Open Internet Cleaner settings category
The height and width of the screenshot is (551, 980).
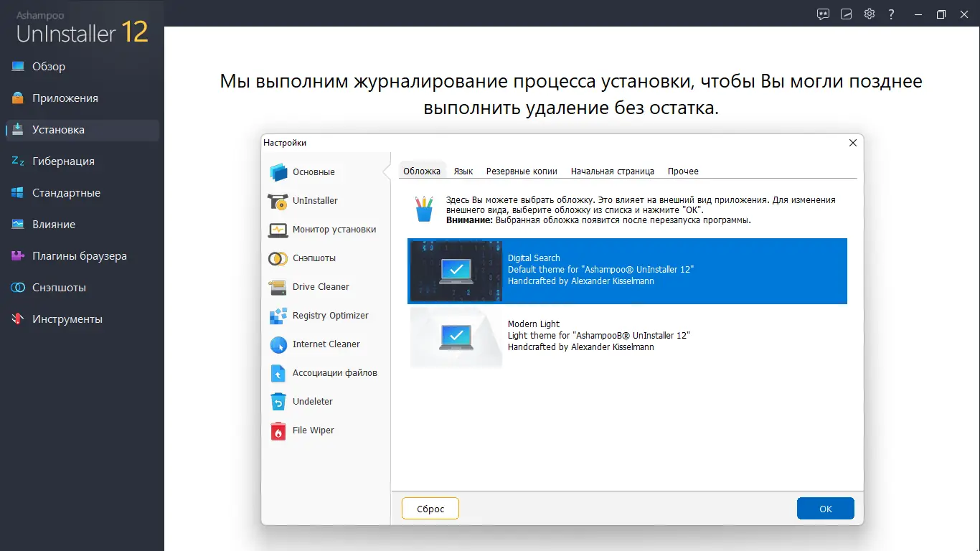point(327,344)
